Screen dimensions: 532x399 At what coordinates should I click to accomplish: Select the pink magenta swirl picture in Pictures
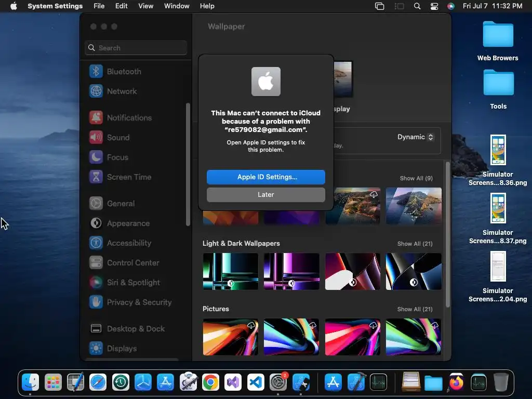pyautogui.click(x=353, y=337)
